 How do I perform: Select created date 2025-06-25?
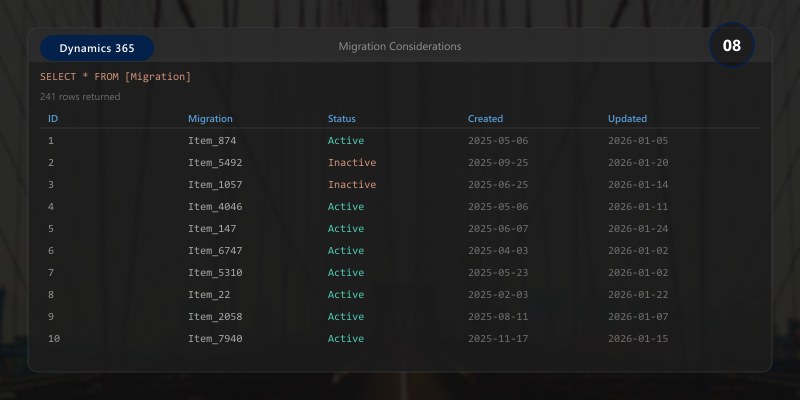[498, 185]
